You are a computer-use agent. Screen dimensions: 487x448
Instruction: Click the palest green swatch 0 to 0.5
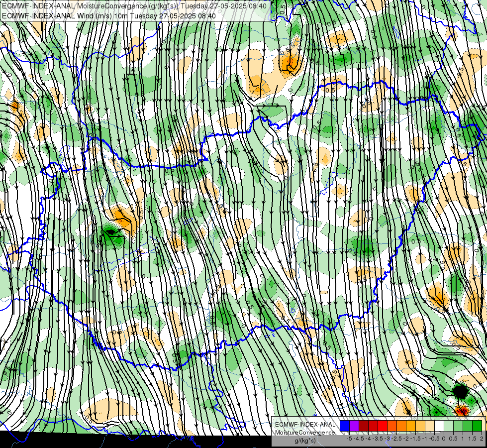click(449, 426)
